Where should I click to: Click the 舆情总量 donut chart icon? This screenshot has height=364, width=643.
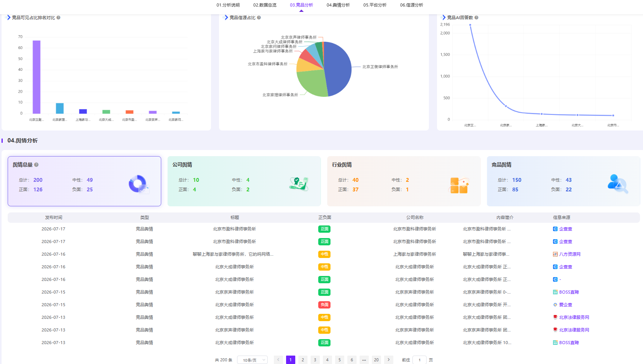(139, 184)
